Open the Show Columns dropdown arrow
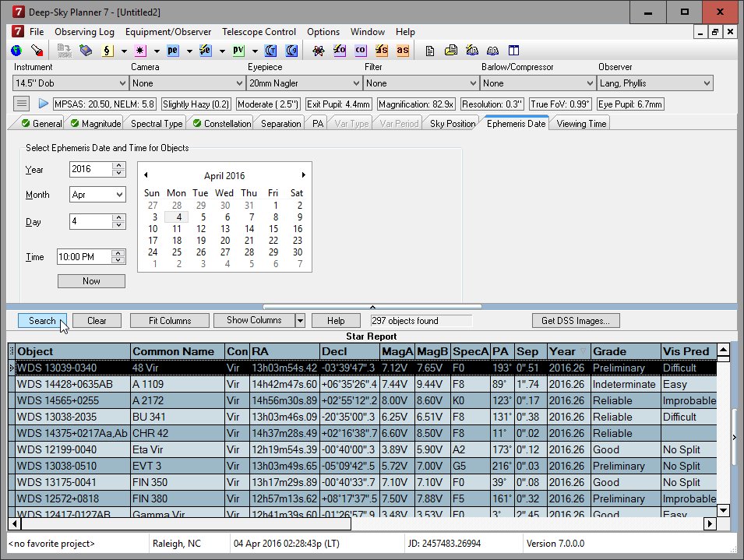This screenshot has height=560, width=744. click(x=300, y=321)
